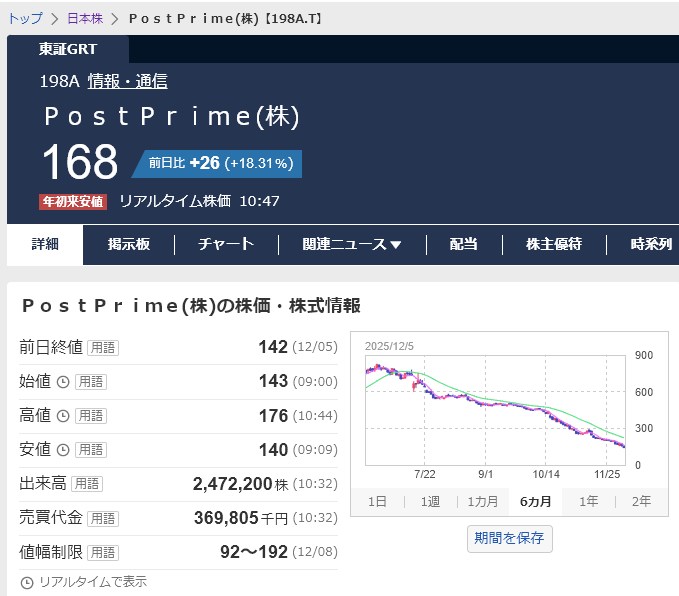Click the clock icon beside 始値
Screen dimensions: 679x596
coord(63,382)
